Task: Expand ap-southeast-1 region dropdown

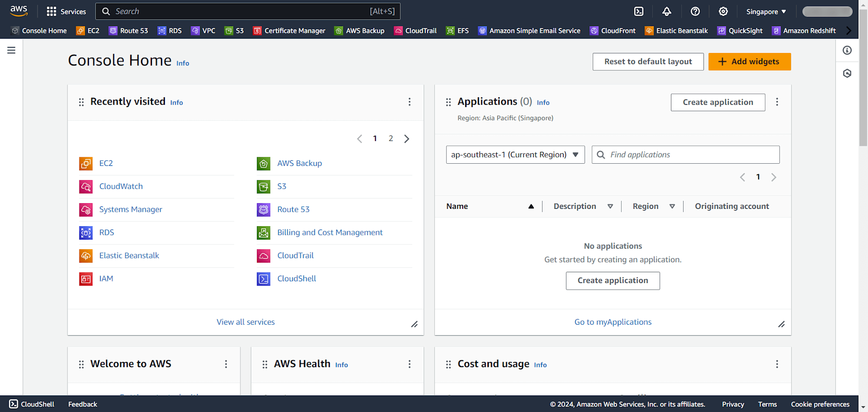Action: point(515,155)
